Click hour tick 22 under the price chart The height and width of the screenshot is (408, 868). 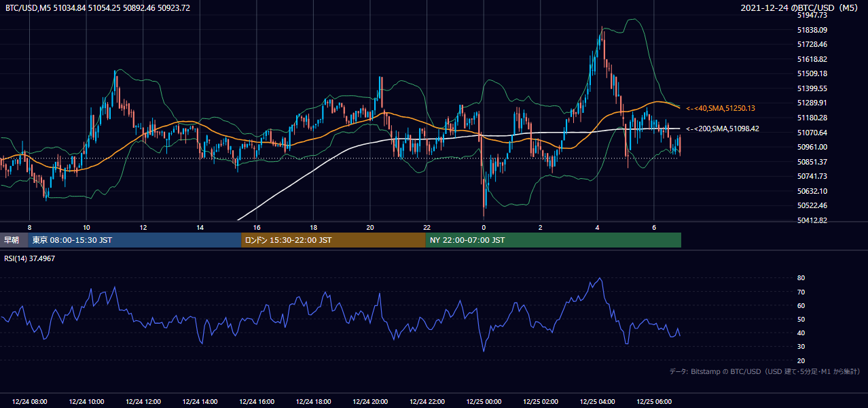tap(427, 227)
